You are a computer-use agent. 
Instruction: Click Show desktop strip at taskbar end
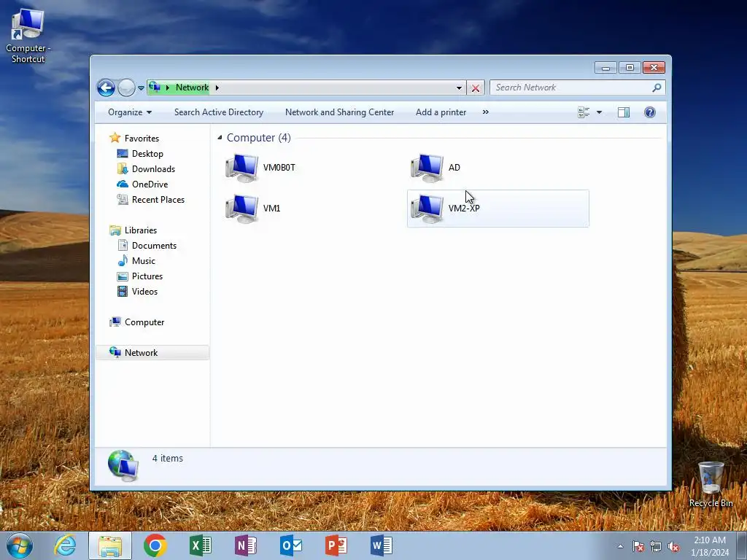click(x=742, y=545)
